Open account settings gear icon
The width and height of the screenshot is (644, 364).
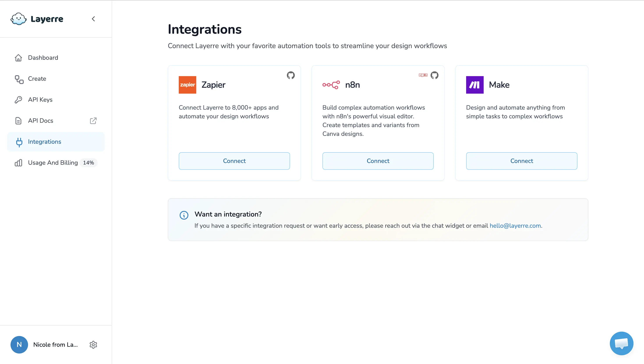(x=93, y=345)
